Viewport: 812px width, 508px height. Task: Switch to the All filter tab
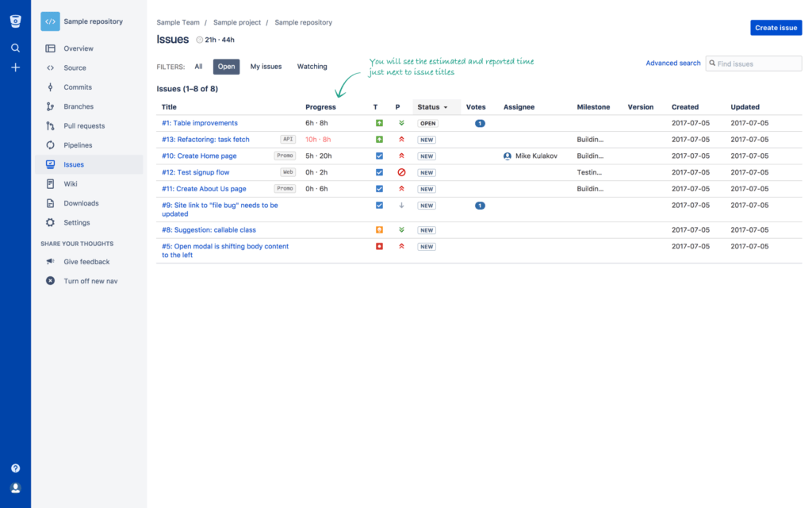point(198,67)
